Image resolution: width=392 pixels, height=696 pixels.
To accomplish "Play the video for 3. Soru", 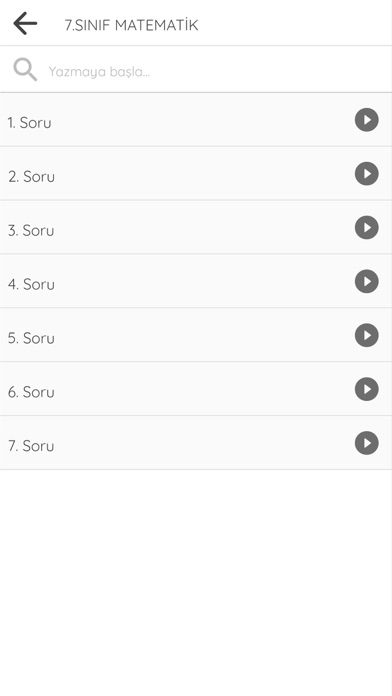I will [x=366, y=228].
